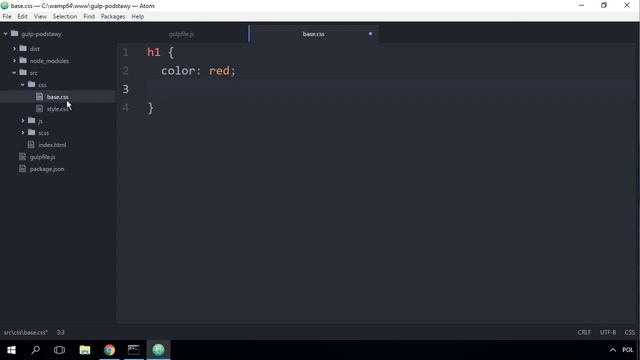Expand the scss folder chevron
The width and height of the screenshot is (640, 360).
[x=23, y=133]
